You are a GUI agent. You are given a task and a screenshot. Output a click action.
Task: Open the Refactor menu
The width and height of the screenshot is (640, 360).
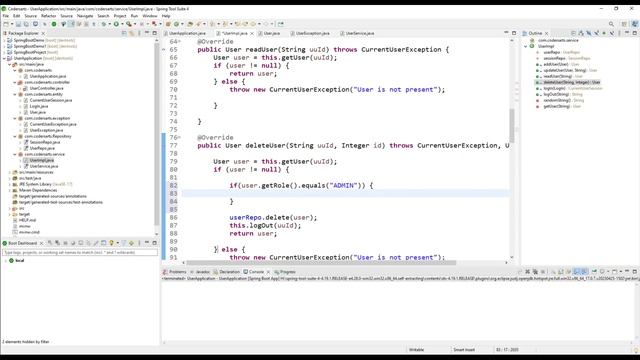[49, 16]
